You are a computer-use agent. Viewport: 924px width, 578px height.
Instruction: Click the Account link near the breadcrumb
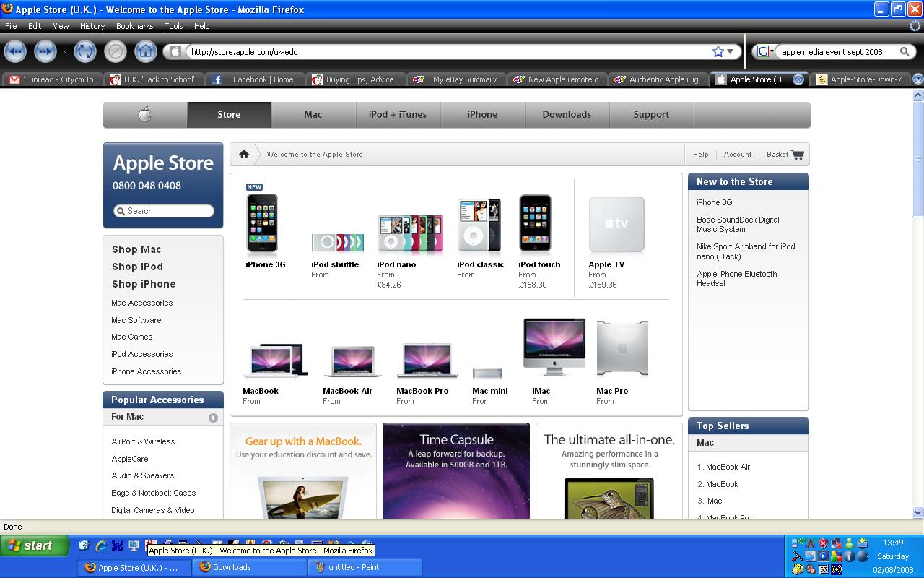737,154
